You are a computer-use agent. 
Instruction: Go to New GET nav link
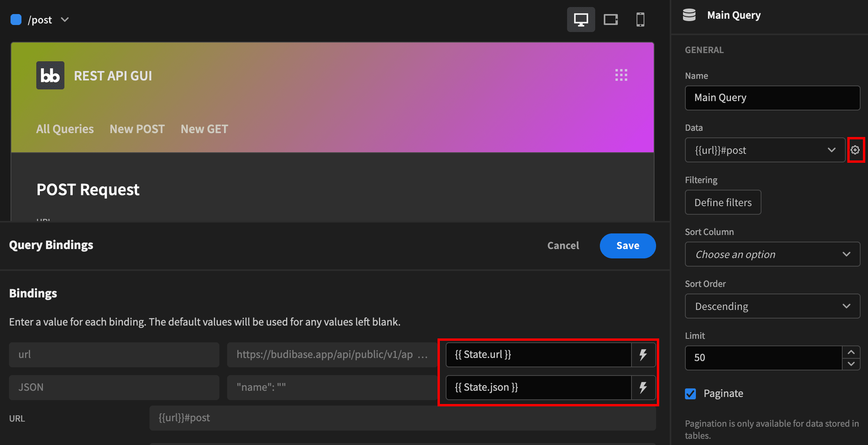[x=204, y=129]
